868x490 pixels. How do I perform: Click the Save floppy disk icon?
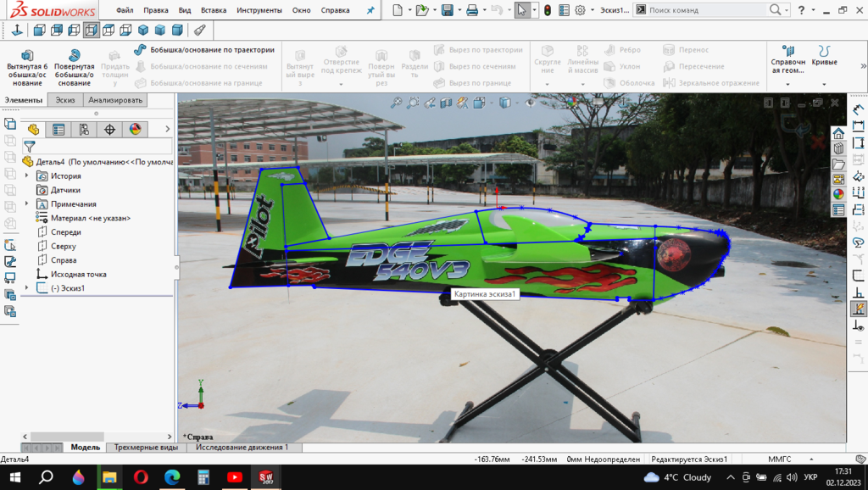(447, 10)
